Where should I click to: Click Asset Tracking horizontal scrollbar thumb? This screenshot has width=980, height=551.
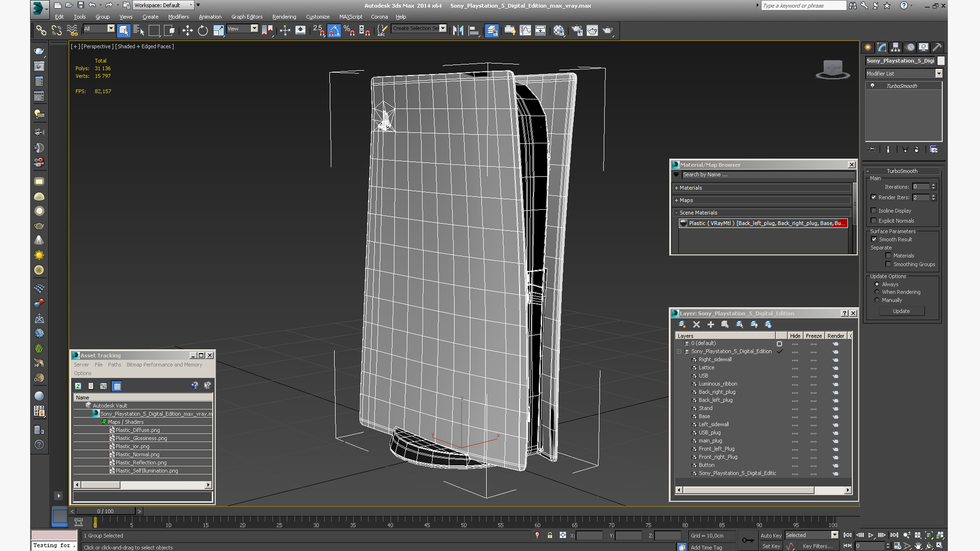click(x=101, y=485)
